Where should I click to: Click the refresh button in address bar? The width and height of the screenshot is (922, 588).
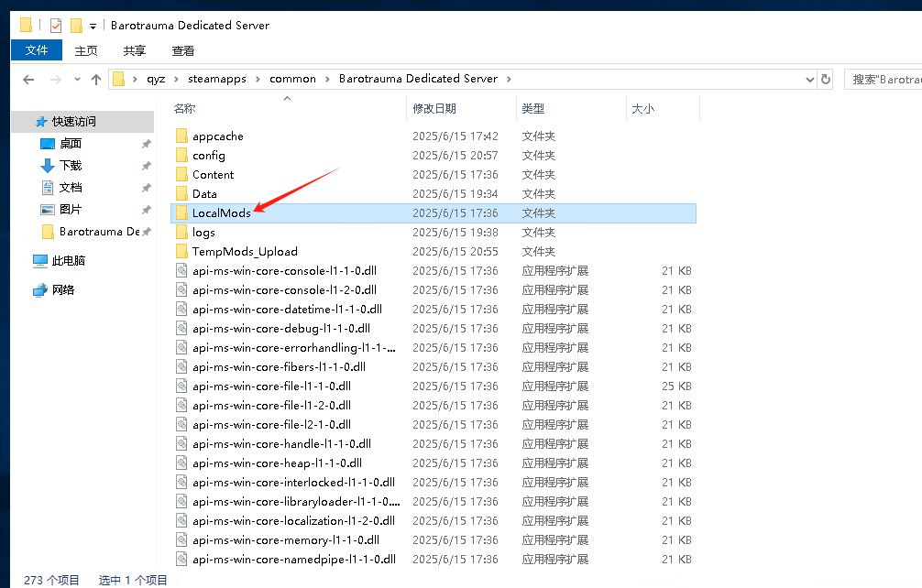click(x=826, y=80)
